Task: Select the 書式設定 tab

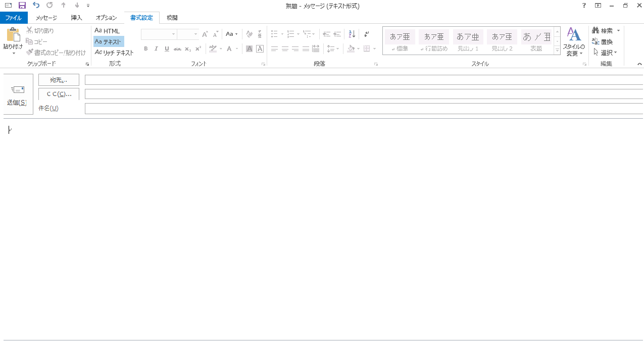Action: pos(141,18)
